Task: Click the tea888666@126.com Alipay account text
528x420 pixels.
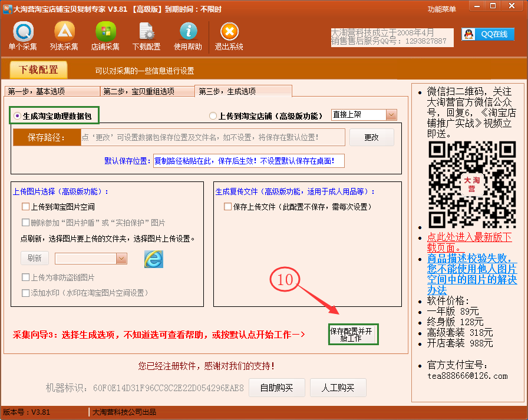Action: [467, 376]
